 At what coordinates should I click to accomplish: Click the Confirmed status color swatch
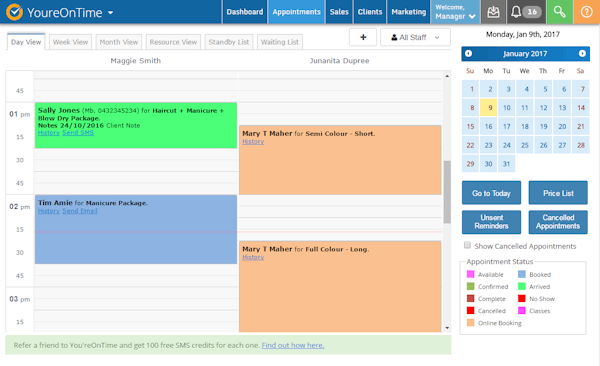(x=471, y=286)
